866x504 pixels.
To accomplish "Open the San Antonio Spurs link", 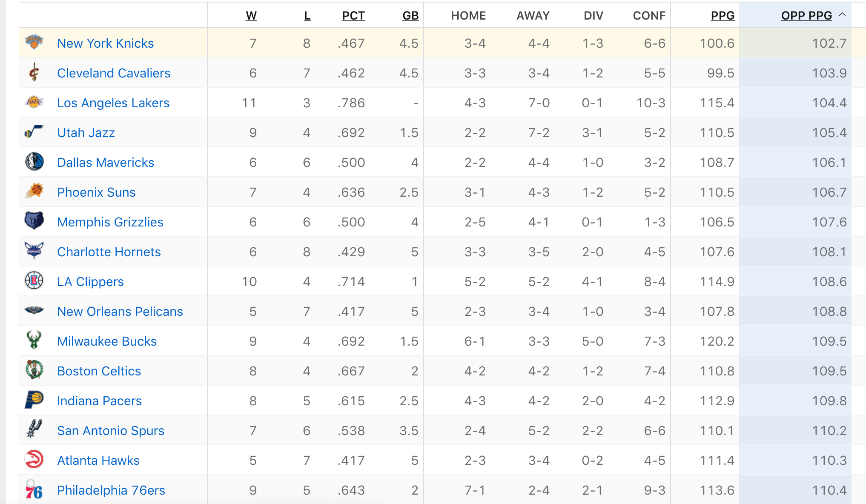I will (x=111, y=431).
